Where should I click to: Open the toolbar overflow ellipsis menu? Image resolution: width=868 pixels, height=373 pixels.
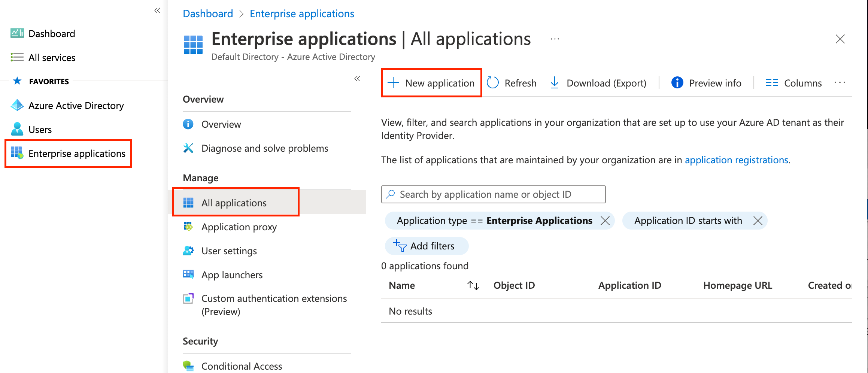pos(840,82)
